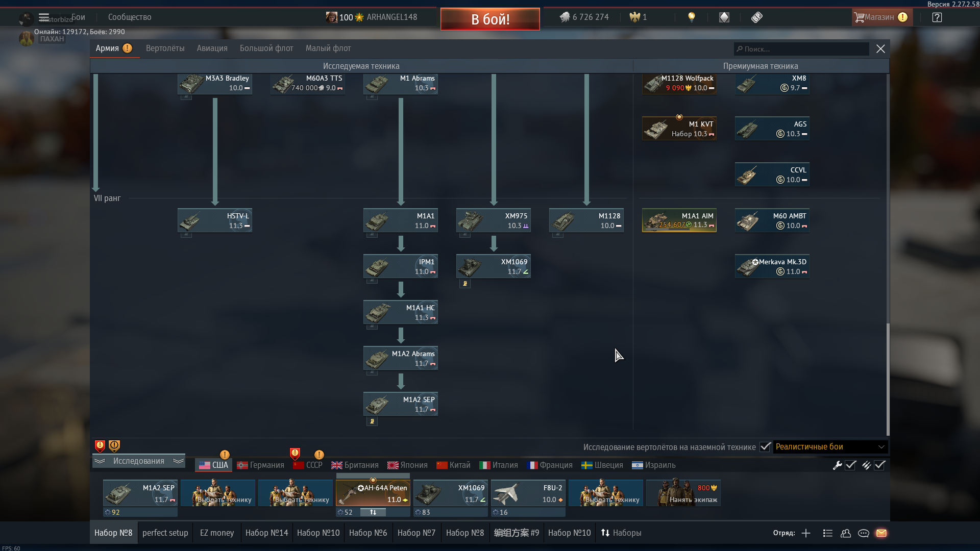Screen dimensions: 980x551
Task: Switch to the Малый флот tab
Action: 328,48
